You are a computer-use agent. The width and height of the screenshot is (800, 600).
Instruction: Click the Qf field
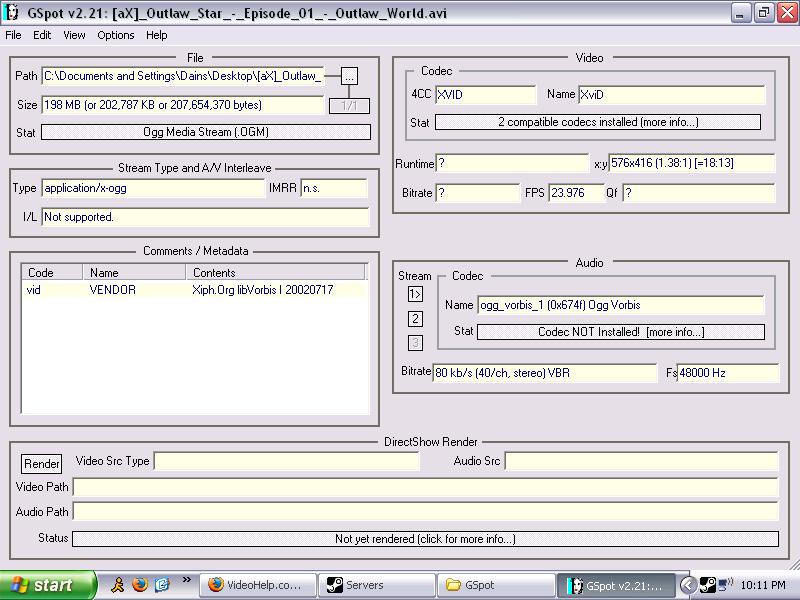click(699, 193)
